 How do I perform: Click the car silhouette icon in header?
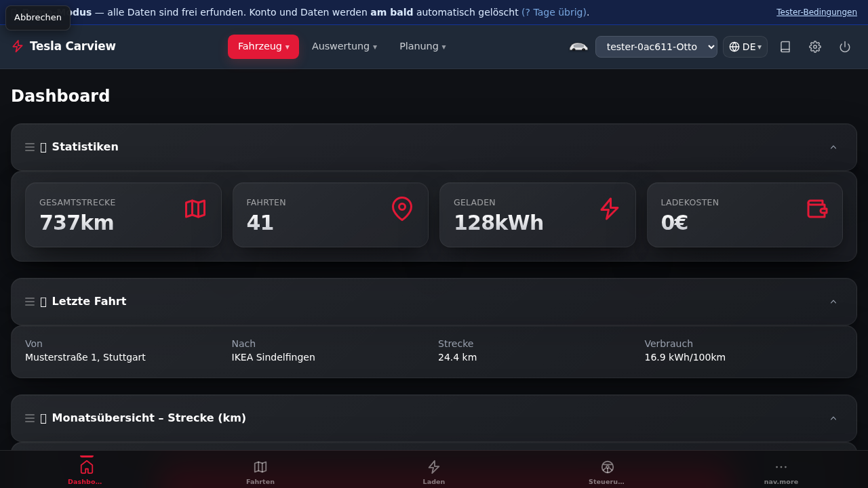[x=578, y=47]
